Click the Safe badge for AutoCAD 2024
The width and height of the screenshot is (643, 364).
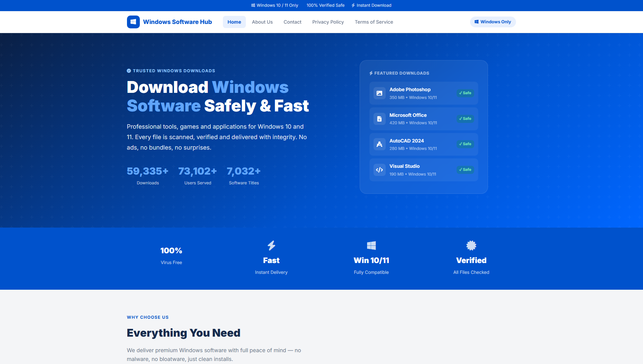pos(465,144)
